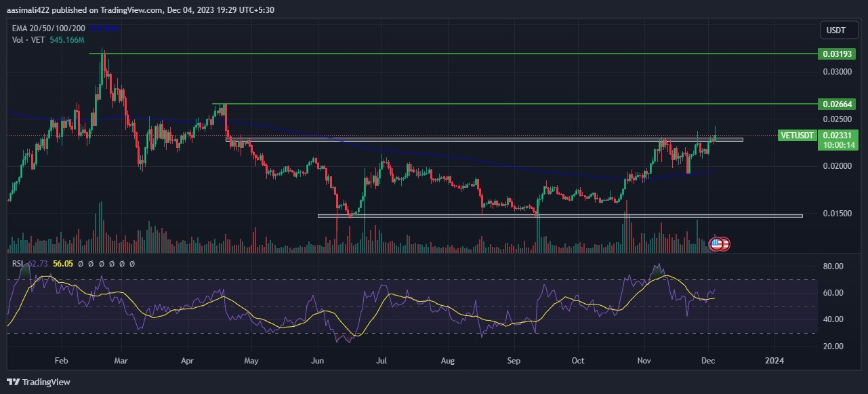Select the RSI indicator legend label
Viewport: 868px width, 394px height.
pyautogui.click(x=17, y=263)
